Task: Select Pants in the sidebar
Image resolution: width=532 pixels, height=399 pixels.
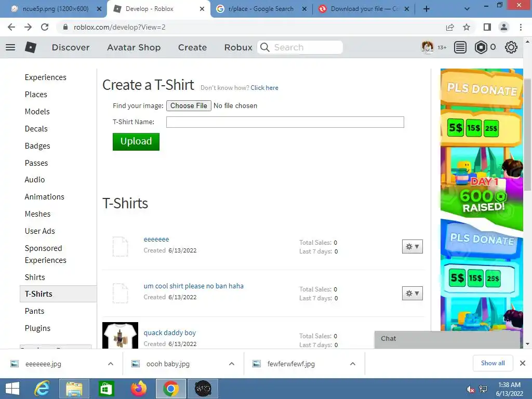Action: coord(34,311)
